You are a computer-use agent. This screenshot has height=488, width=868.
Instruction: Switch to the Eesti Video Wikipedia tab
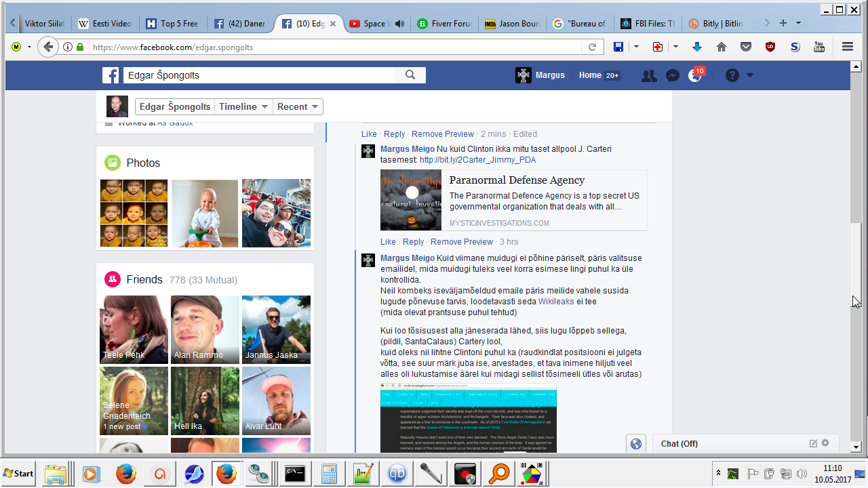(x=104, y=24)
